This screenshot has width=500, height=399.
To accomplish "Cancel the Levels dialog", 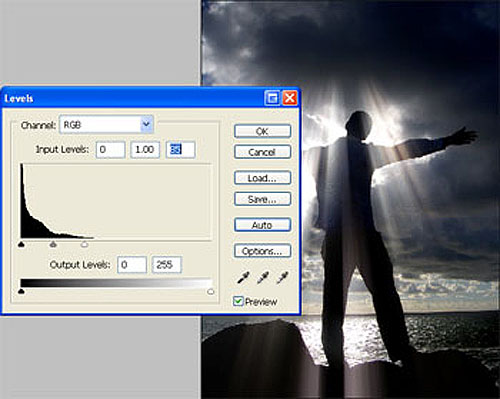I will [262, 152].
